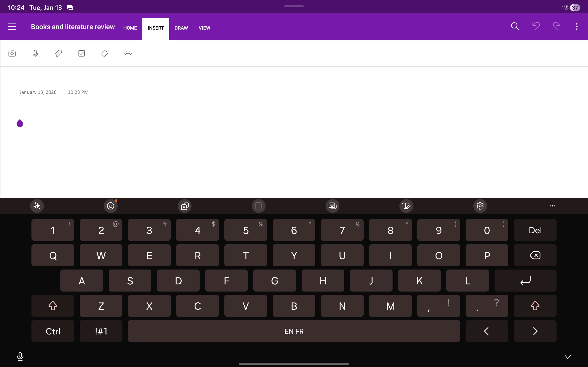
Task: Redo the last action
Action: pos(556,26)
